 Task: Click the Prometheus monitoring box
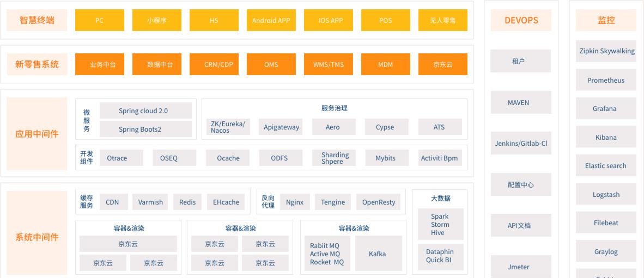tap(605, 80)
